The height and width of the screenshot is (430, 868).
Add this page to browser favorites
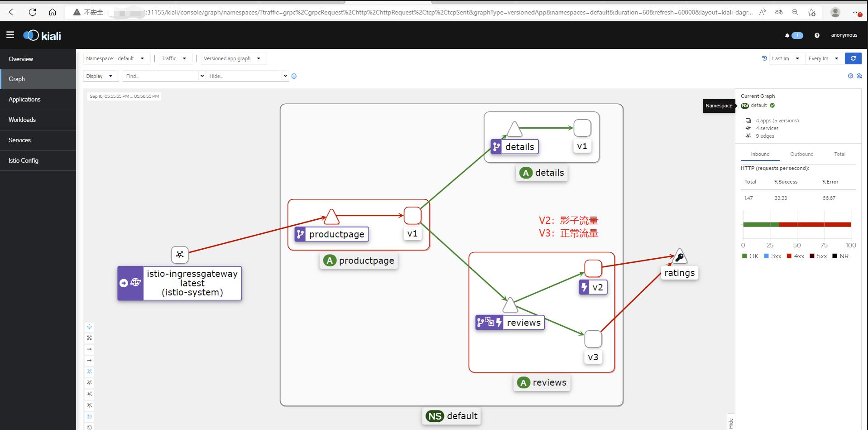[x=811, y=12]
